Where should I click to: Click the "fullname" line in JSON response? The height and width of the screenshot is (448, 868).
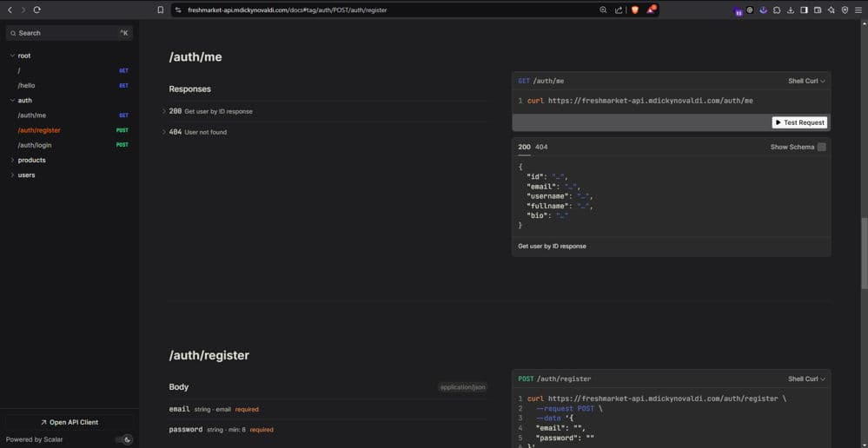tap(559, 206)
